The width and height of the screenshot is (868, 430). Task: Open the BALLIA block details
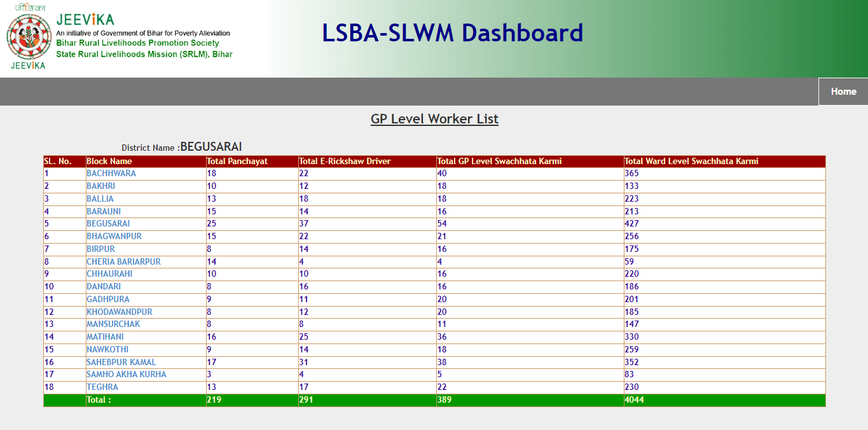point(99,198)
